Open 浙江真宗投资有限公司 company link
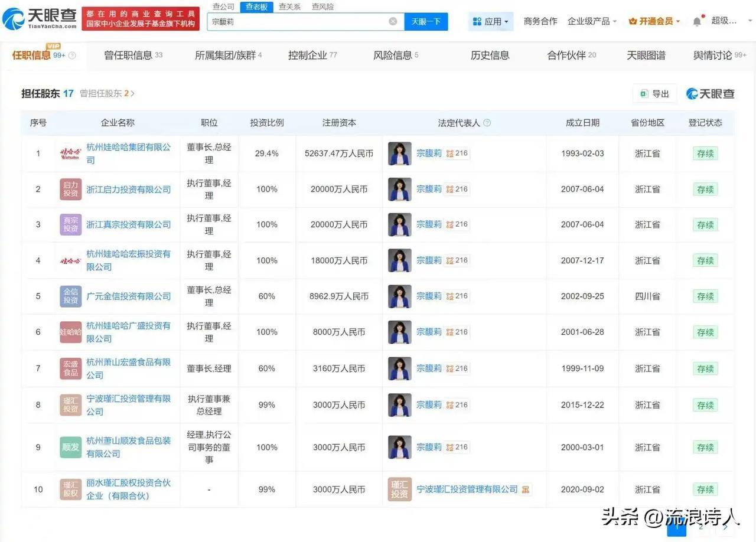 [x=129, y=224]
